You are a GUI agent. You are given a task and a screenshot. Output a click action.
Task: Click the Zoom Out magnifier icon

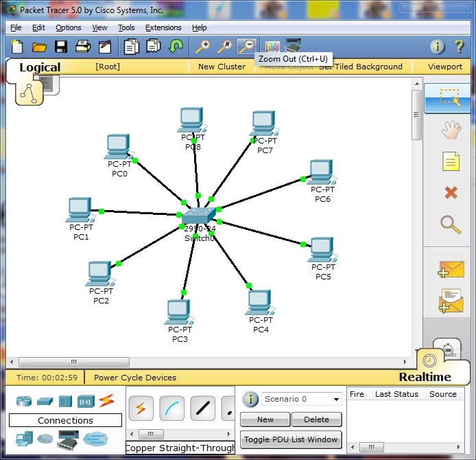(x=246, y=47)
